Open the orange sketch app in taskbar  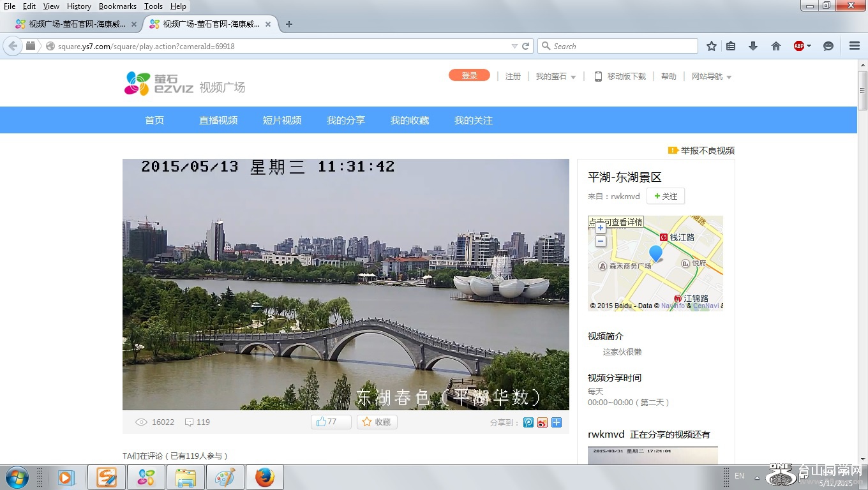[107, 477]
